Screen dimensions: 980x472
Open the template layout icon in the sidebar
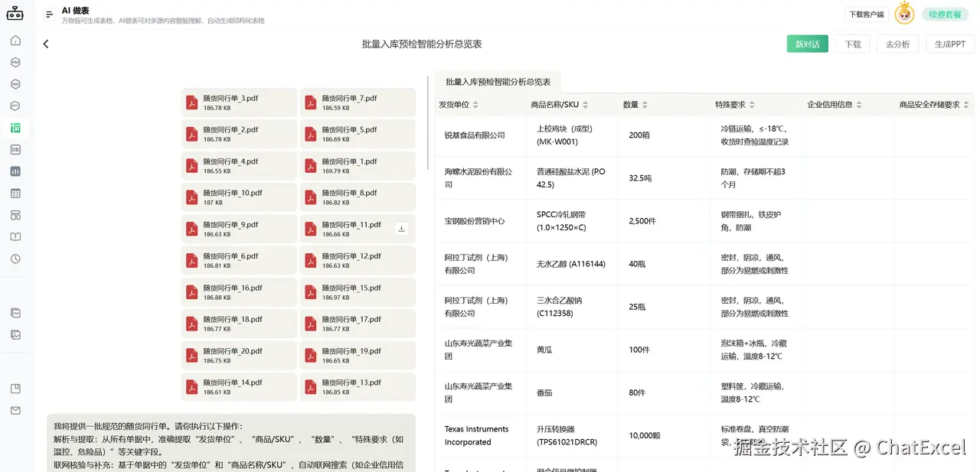point(15,215)
